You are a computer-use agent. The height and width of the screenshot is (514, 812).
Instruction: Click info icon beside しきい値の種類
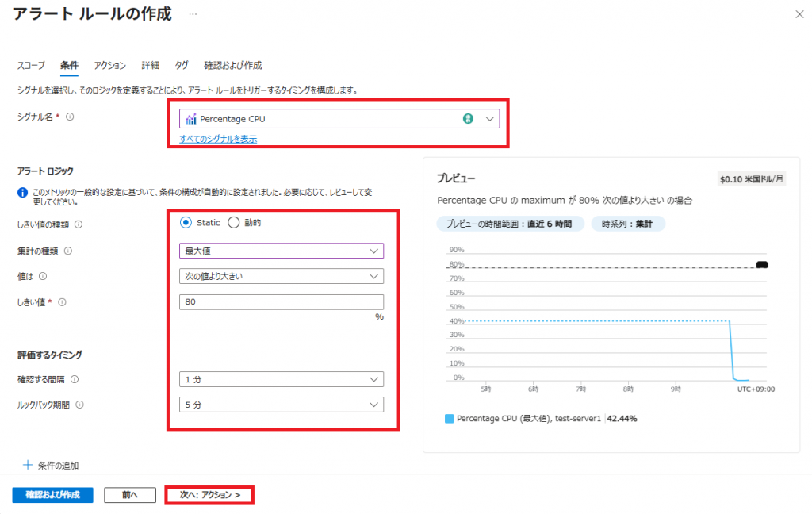click(x=79, y=224)
